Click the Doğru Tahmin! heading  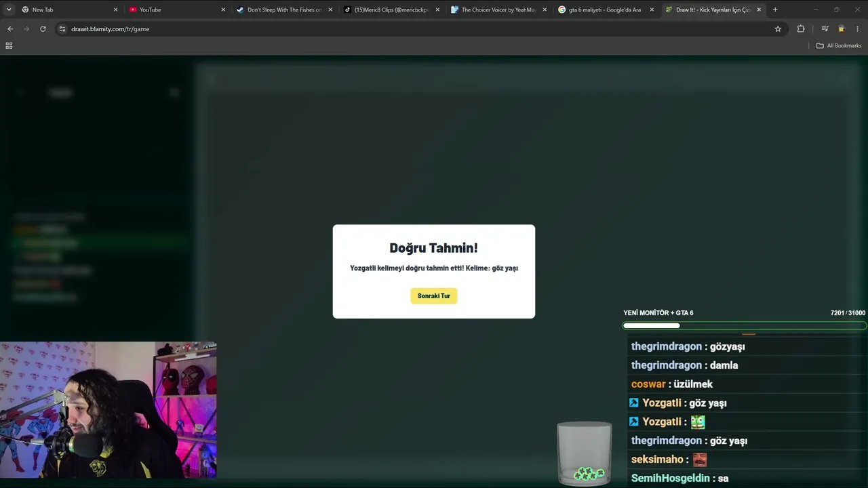[433, 248]
